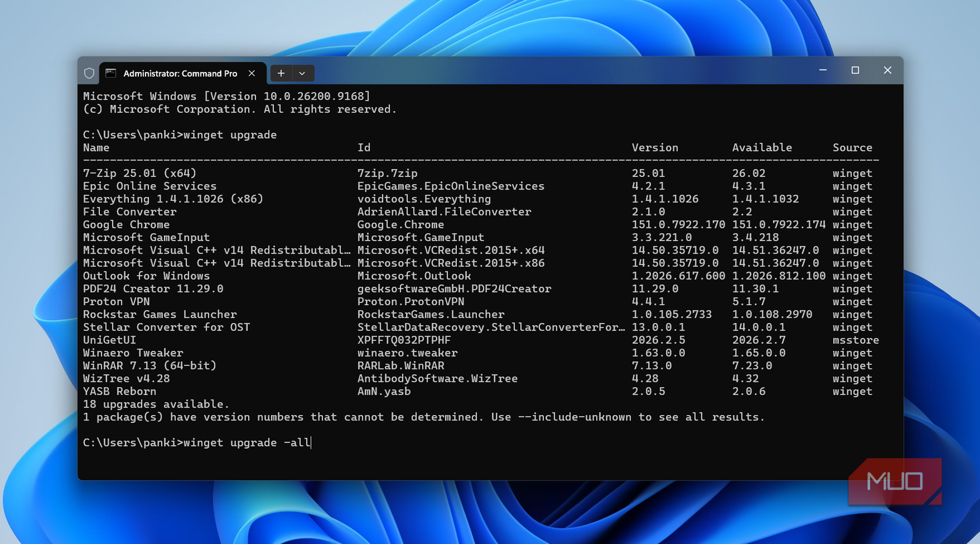This screenshot has height=544, width=980.
Task: Click 'Rockstar Games Launcher' row name
Action: (x=160, y=314)
